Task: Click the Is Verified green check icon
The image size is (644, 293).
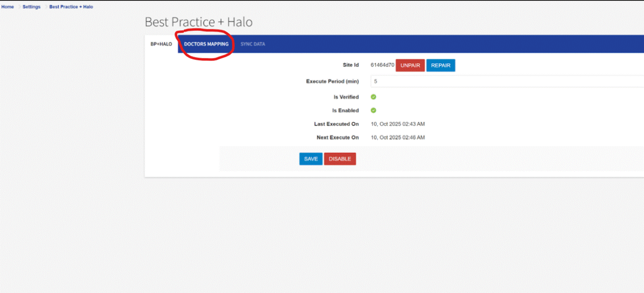Action: tap(373, 97)
